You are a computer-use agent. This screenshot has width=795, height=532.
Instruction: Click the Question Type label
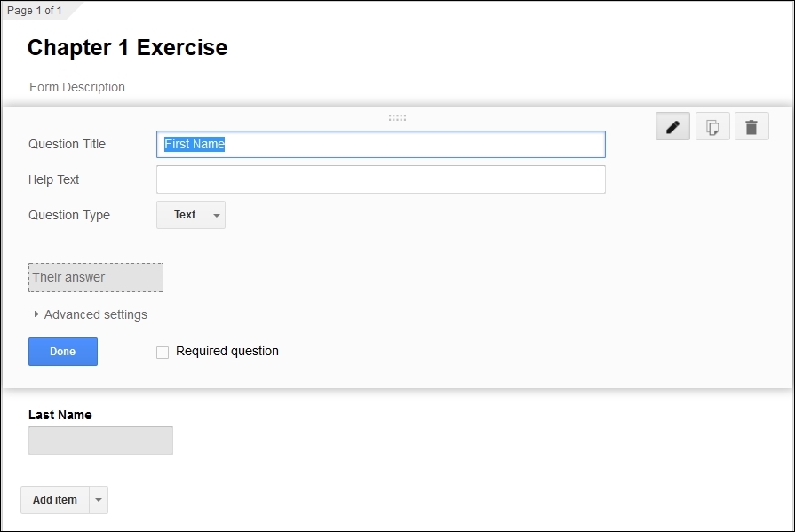click(x=69, y=215)
